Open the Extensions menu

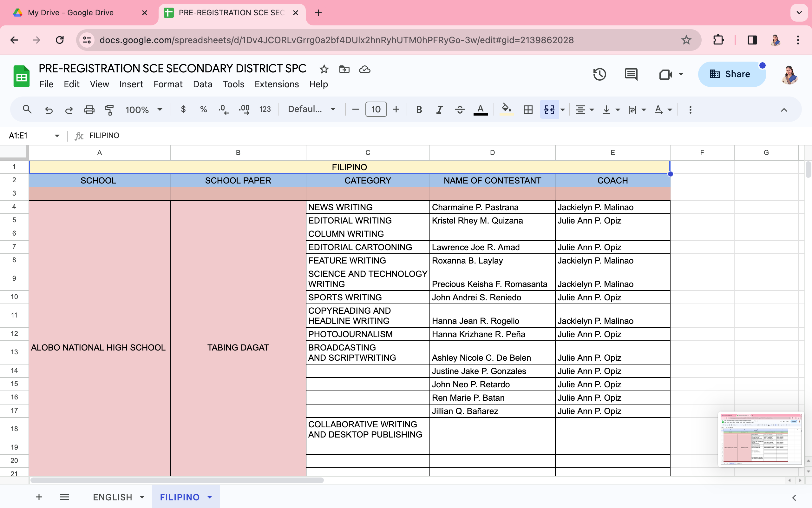tap(277, 84)
